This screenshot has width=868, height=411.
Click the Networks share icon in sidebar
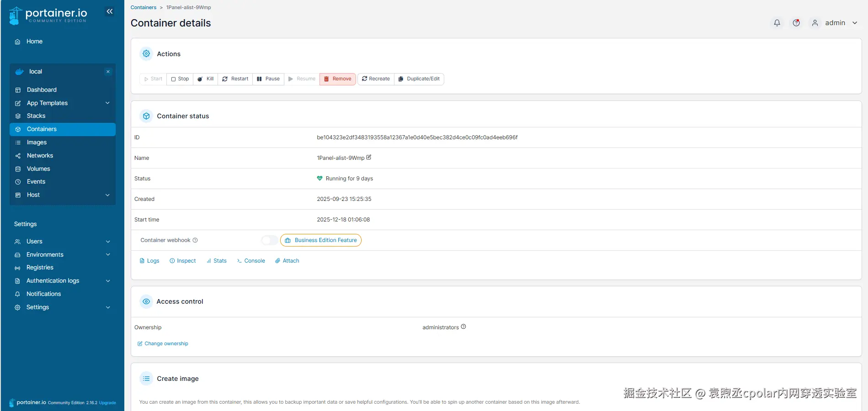tap(18, 156)
